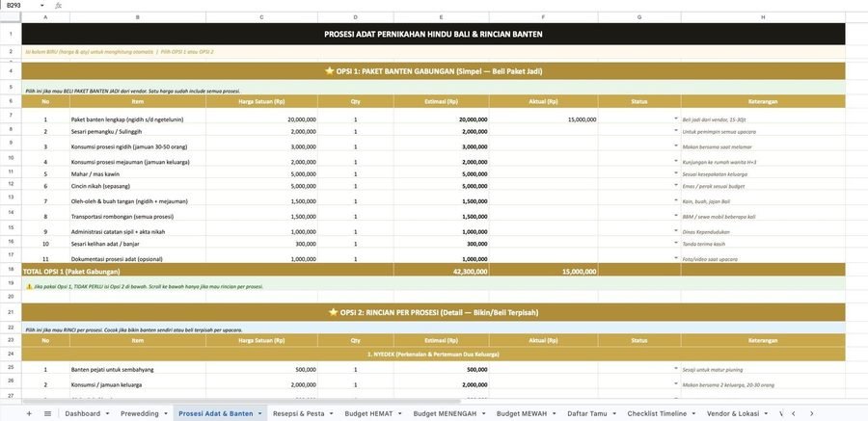Select row 7 header
Image resolution: width=868 pixels, height=421 pixels.
pyautogui.click(x=11, y=116)
